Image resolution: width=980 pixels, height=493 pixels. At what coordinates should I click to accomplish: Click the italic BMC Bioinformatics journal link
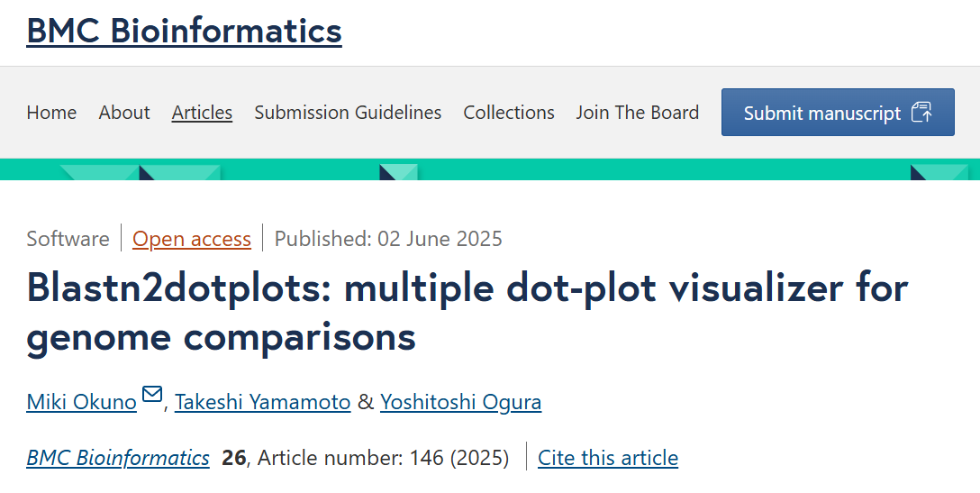tap(118, 458)
